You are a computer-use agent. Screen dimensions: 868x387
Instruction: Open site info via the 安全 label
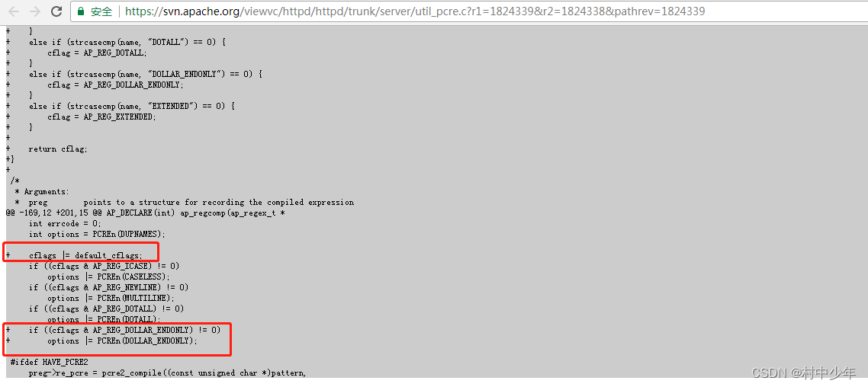(x=101, y=11)
